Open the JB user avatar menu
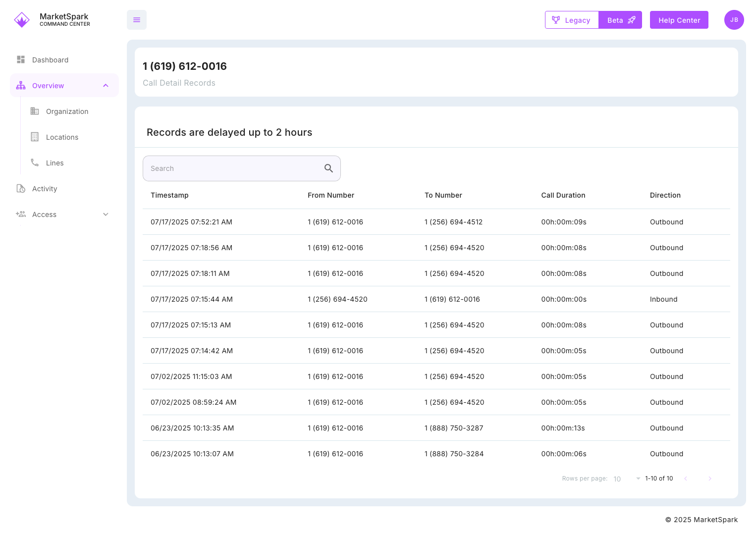Viewport: 756px width, 537px height. (x=734, y=20)
